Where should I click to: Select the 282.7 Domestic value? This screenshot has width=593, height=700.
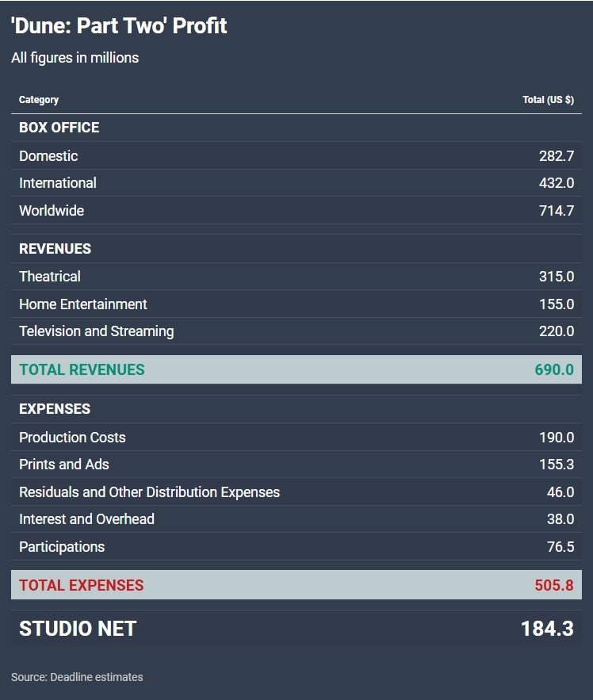coord(557,156)
